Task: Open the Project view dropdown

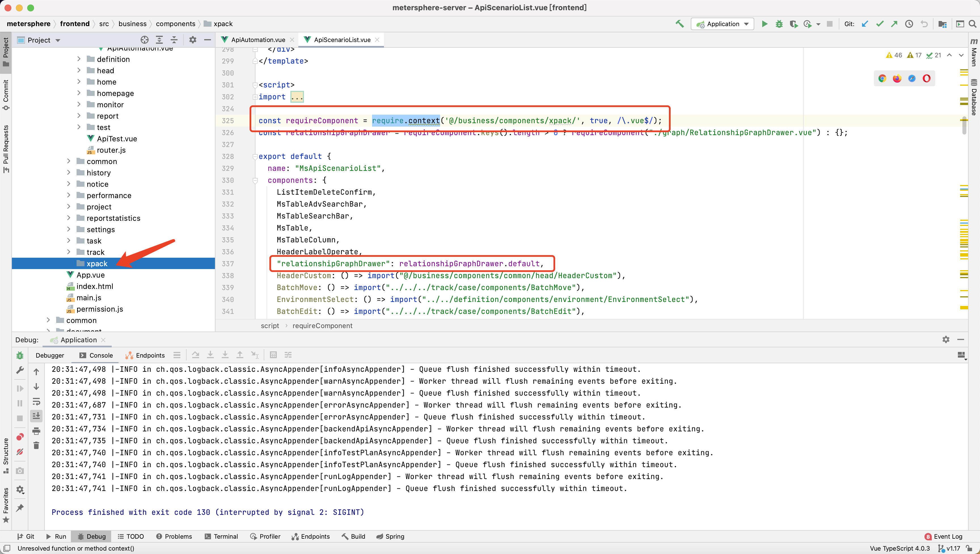Action: (58, 40)
